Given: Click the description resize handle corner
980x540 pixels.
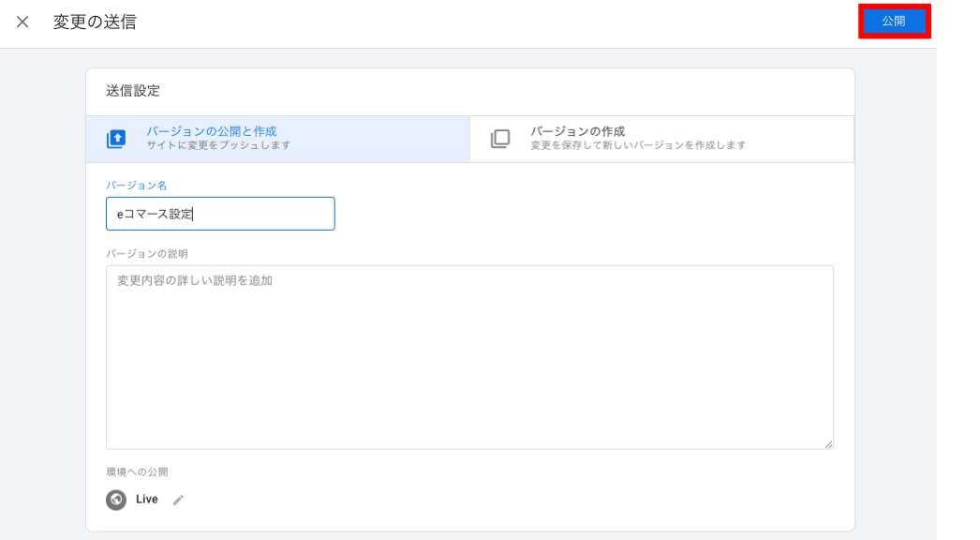Looking at the screenshot, I should tap(828, 443).
